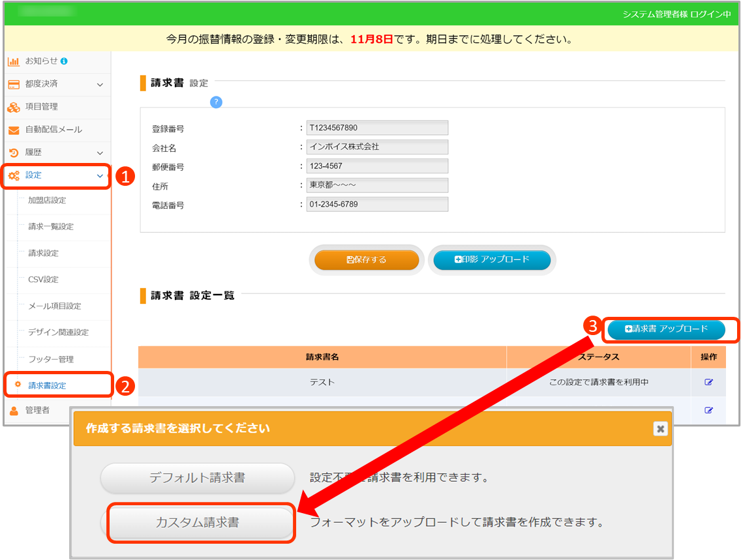
Task: Choose the デフォルト請求書 option
Action: point(198,478)
